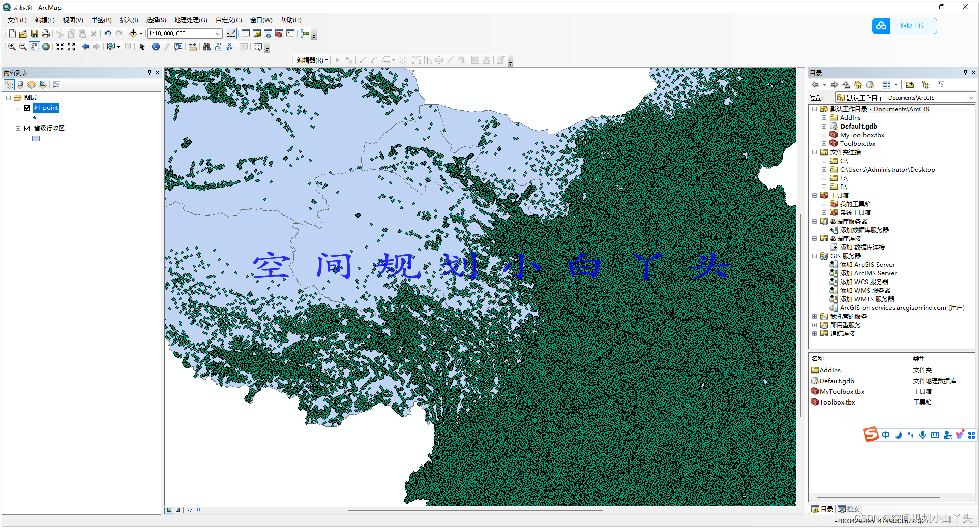Select the Zoom In tool

(x=12, y=47)
